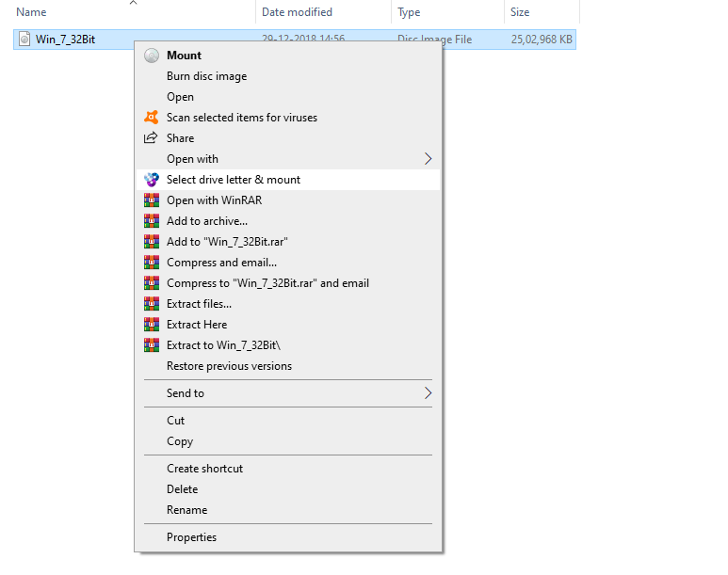The height and width of the screenshot is (575, 728).
Task: Choose Share from the context menu
Action: pos(288,137)
